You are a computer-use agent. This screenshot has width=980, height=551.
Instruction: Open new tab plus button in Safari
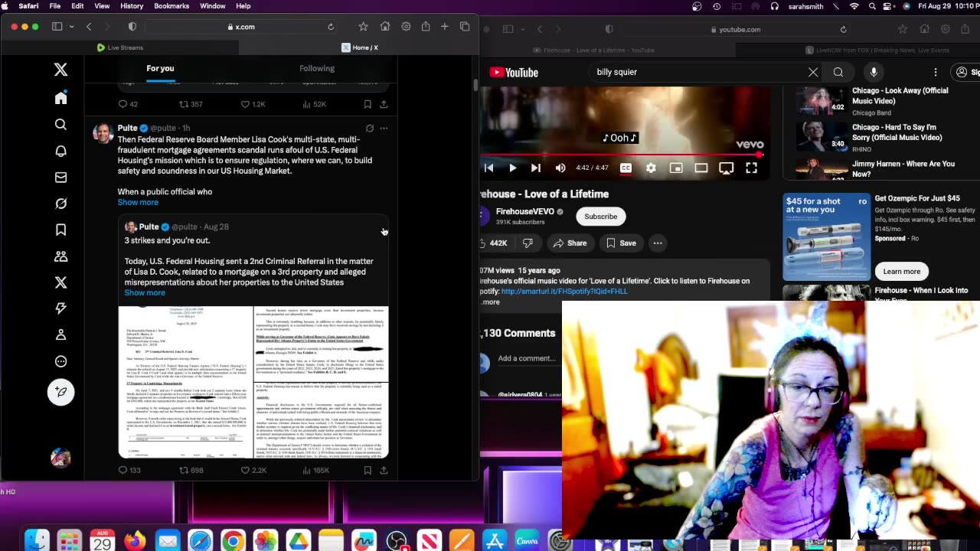[444, 27]
